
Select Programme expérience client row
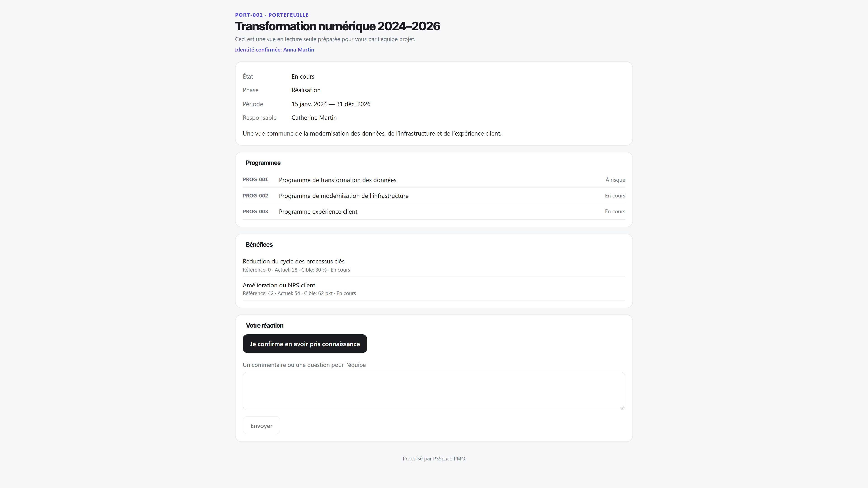click(x=434, y=211)
